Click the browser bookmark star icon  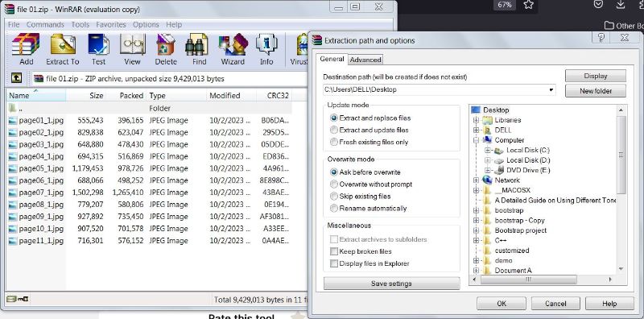(x=528, y=5)
